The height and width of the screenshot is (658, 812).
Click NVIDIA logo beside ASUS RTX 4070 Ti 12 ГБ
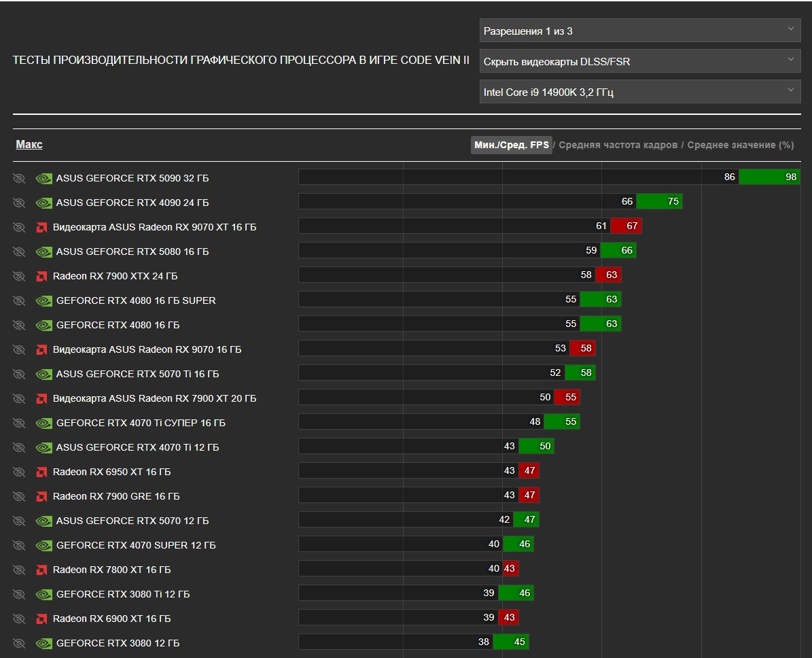[x=44, y=448]
